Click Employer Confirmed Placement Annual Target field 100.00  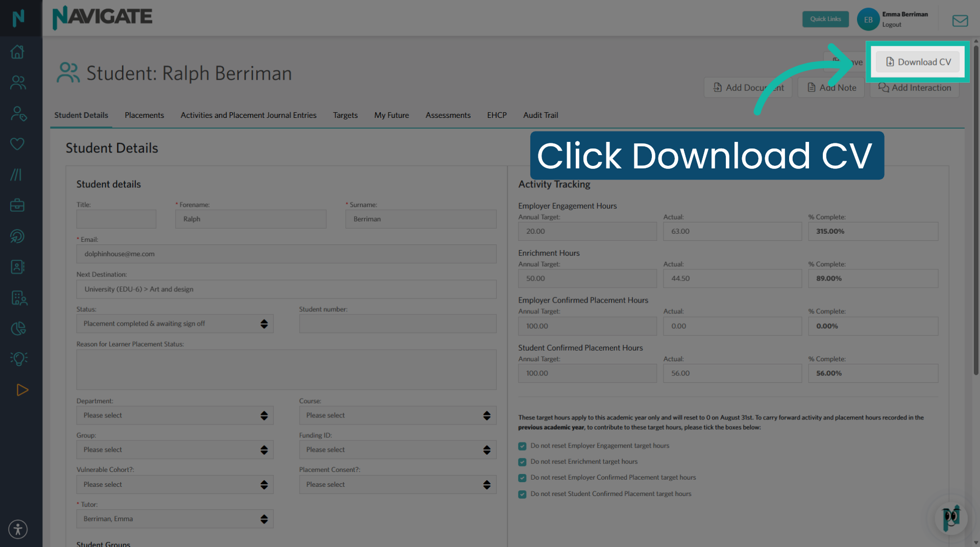click(587, 326)
